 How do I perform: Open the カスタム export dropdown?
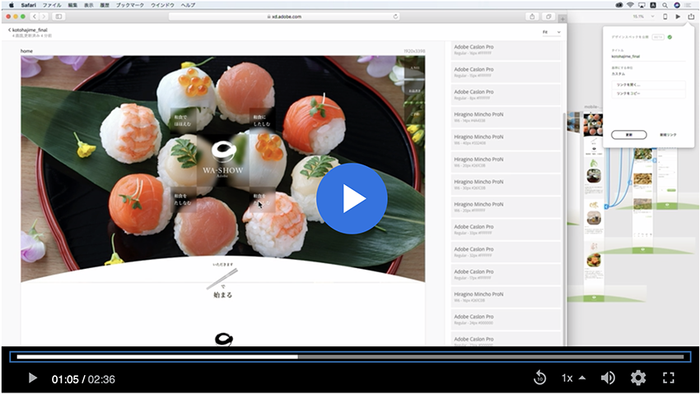pyautogui.click(x=618, y=74)
